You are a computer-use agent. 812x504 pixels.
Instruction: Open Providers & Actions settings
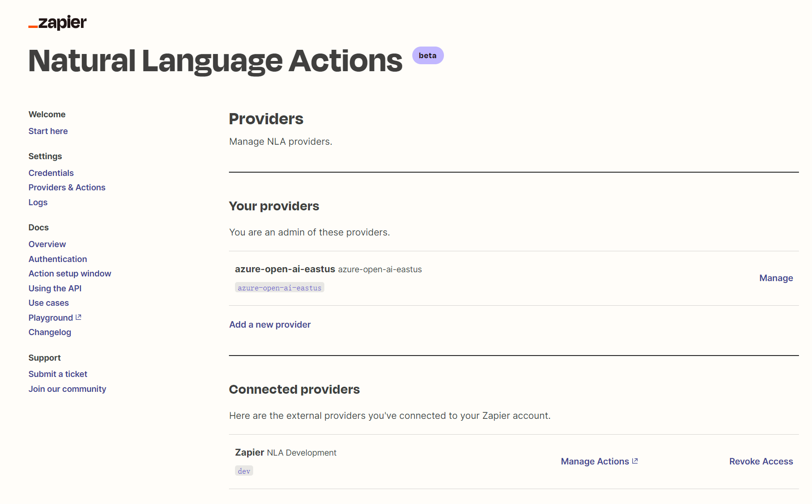[67, 188]
